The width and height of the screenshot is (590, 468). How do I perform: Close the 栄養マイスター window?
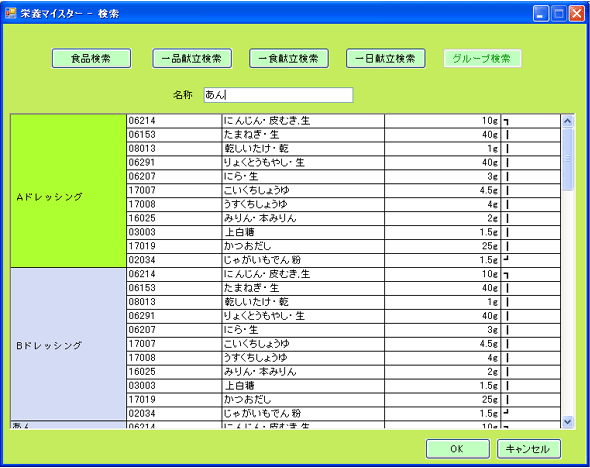click(x=577, y=14)
